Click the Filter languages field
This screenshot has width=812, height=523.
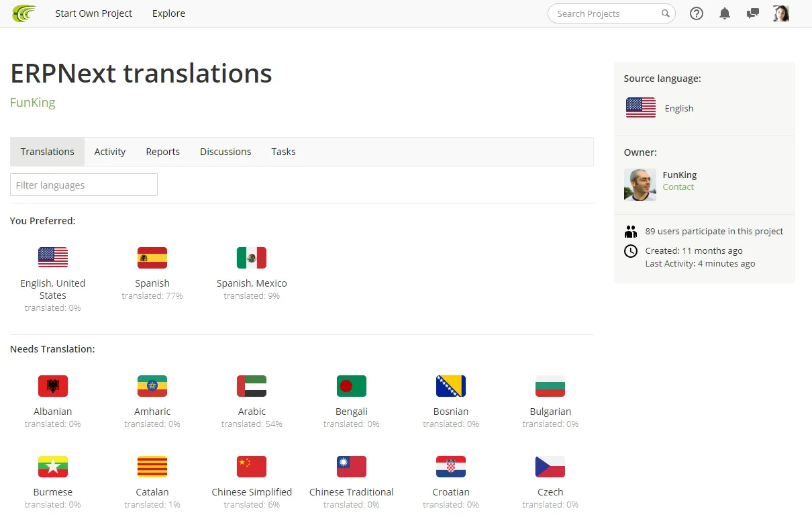[x=84, y=185]
